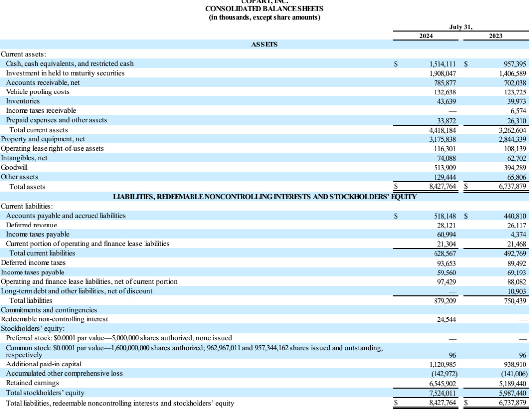
Task: Click total stockholders' equity value 7,524,011
Action: click(x=442, y=393)
